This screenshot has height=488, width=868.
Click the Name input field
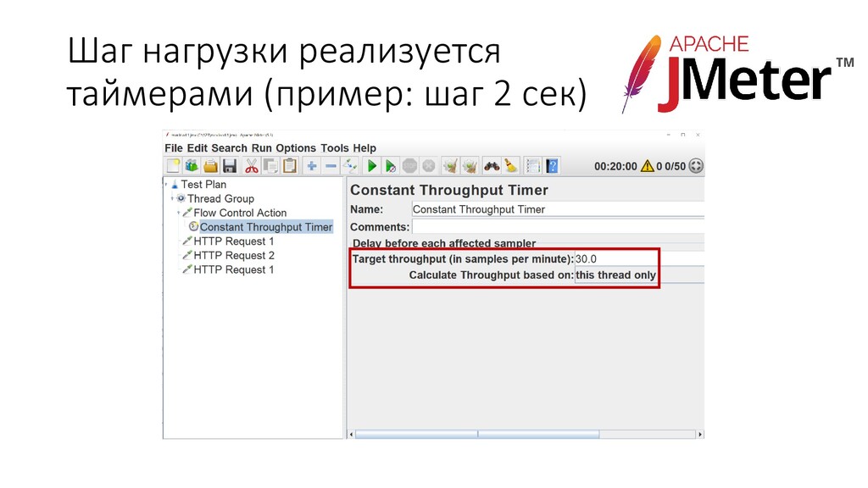(558, 209)
